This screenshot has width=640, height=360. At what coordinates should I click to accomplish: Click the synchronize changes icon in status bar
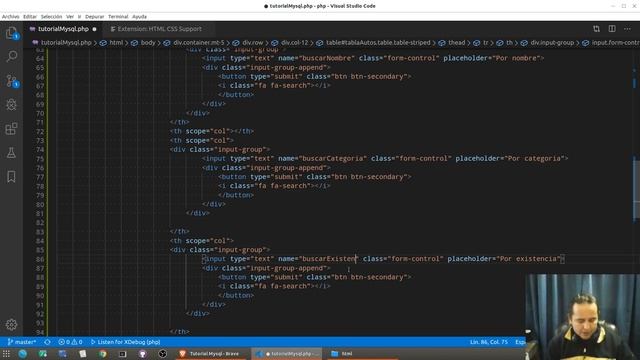[x=47, y=342]
